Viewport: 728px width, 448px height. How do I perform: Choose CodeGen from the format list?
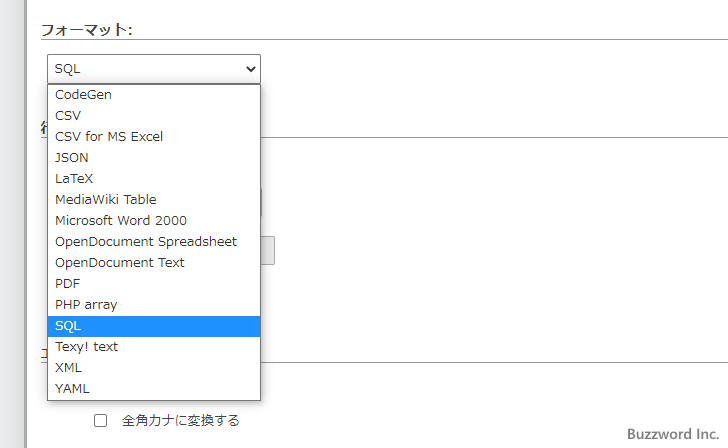[x=154, y=95]
